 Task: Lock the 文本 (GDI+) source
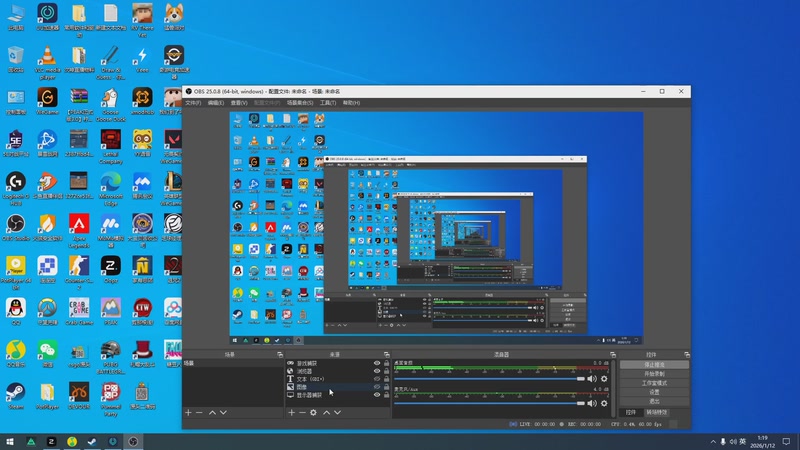386,379
